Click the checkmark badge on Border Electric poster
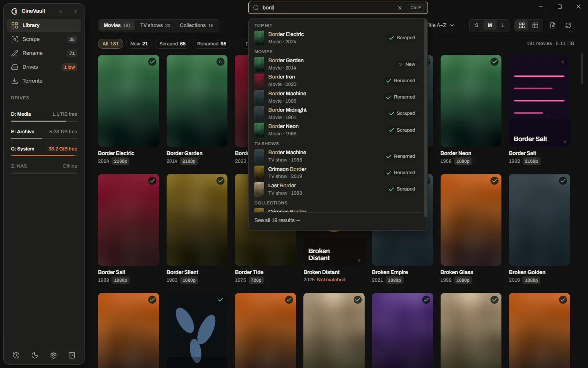588x368 pixels. click(152, 62)
